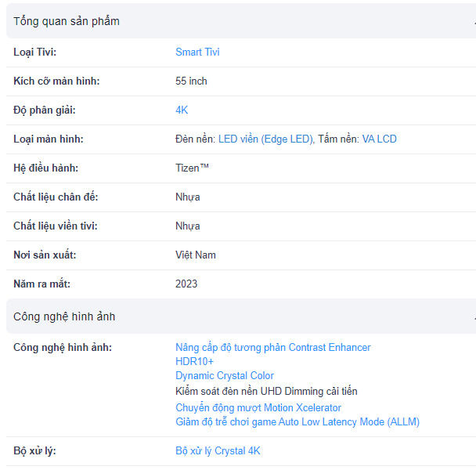Click the Việt Nam origin value
This screenshot has width=476, height=470.
(x=195, y=255)
